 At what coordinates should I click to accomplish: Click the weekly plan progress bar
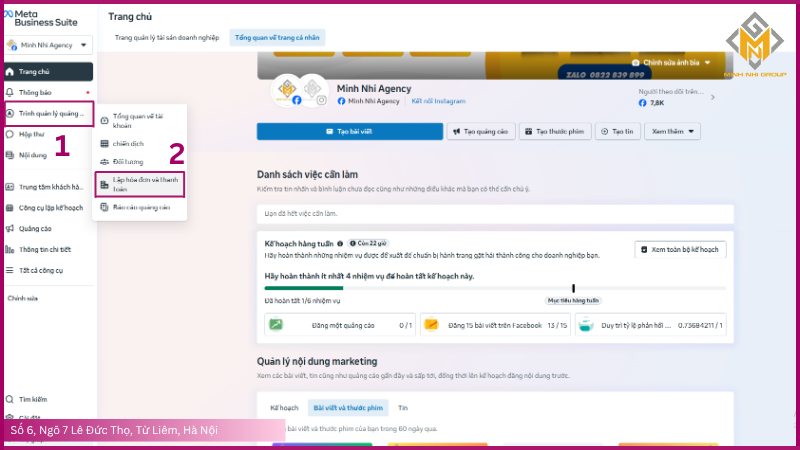(495, 288)
